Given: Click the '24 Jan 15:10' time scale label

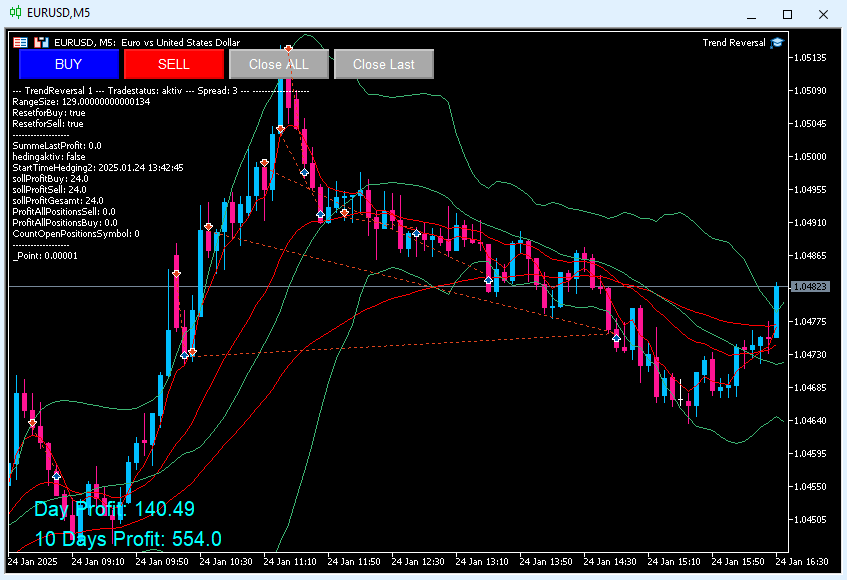Looking at the screenshot, I should pyautogui.click(x=674, y=562).
